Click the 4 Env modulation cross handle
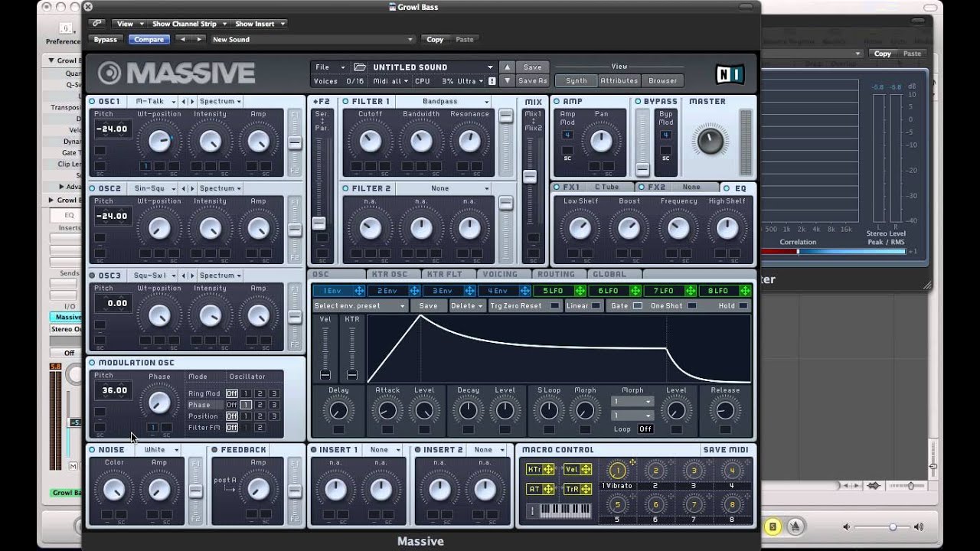This screenshot has width=980, height=551. coord(524,291)
